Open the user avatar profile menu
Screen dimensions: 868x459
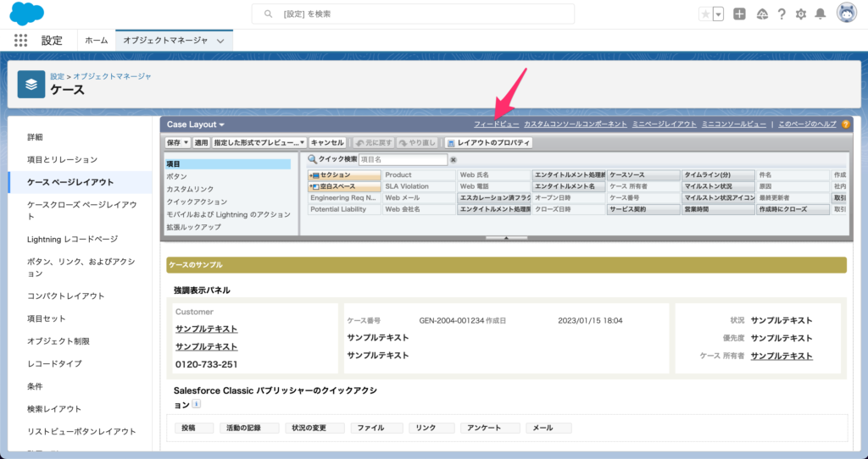point(846,14)
